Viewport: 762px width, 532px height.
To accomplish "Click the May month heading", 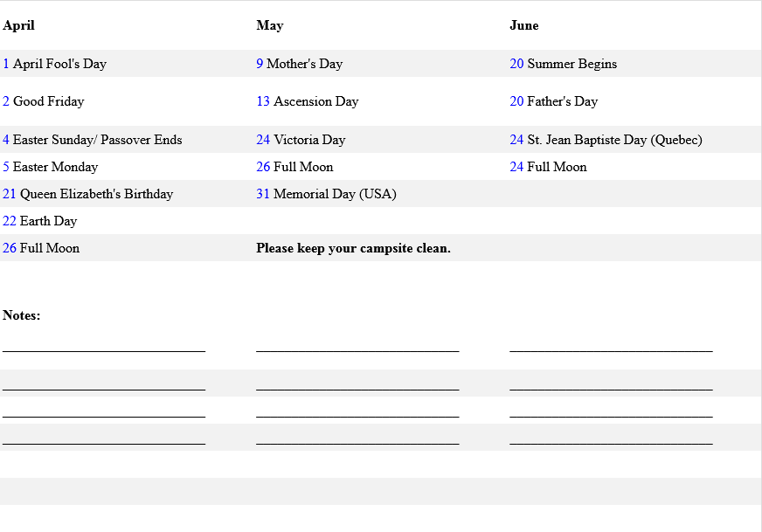I will [x=270, y=25].
